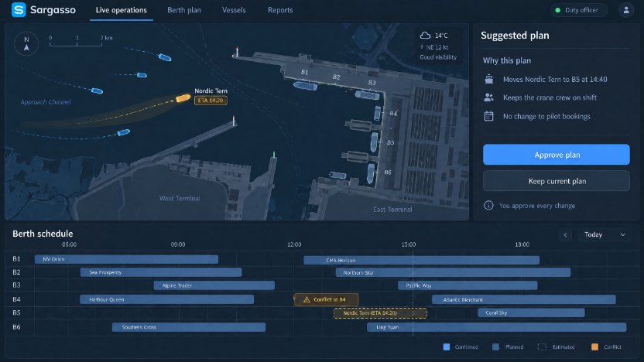The image size is (644, 362).
Task: Click the B1 row label in schedule
Action: 16,259
